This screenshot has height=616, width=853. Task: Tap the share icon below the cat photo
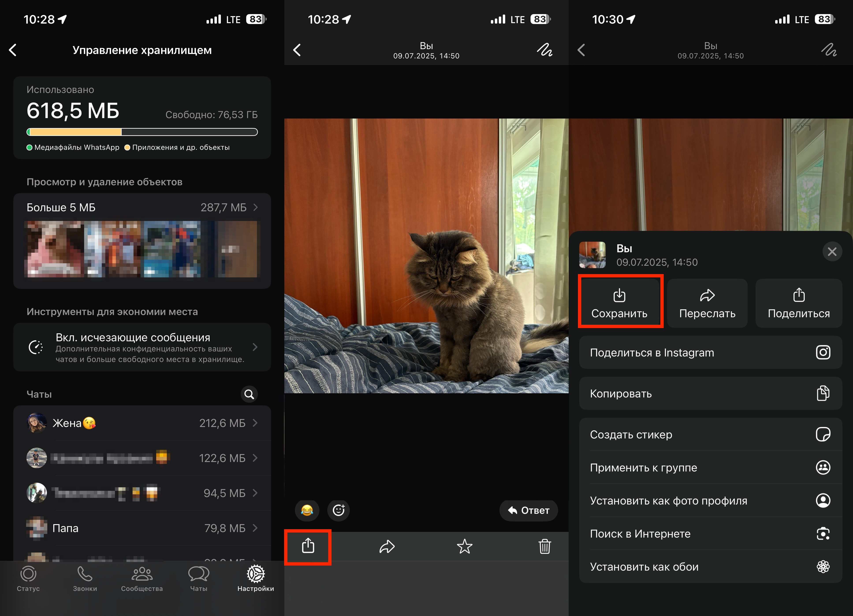(x=308, y=546)
